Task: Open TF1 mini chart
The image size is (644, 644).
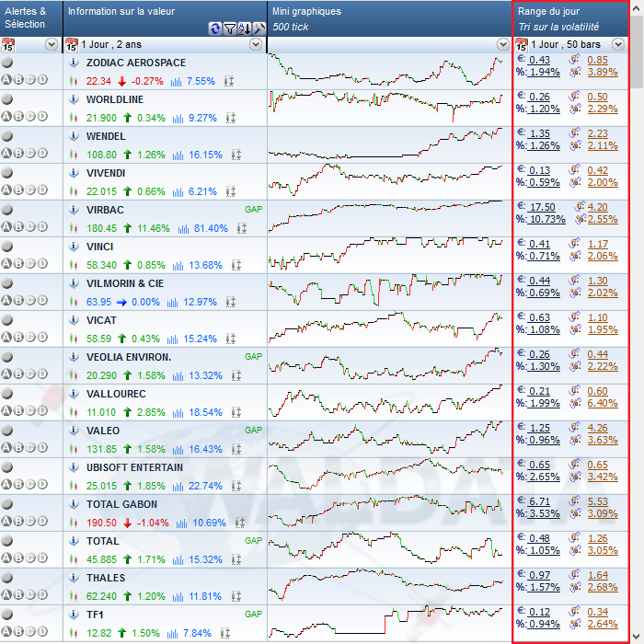Action: [386, 622]
